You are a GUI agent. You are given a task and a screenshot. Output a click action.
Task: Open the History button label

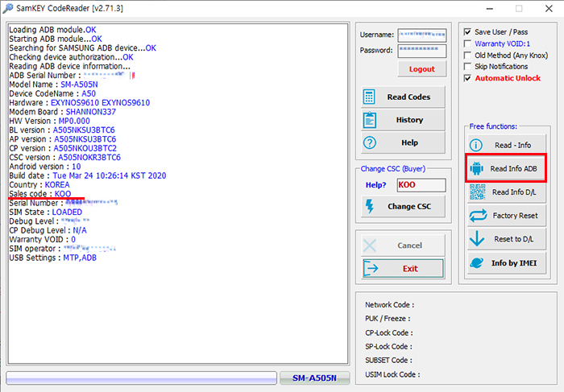409,120
